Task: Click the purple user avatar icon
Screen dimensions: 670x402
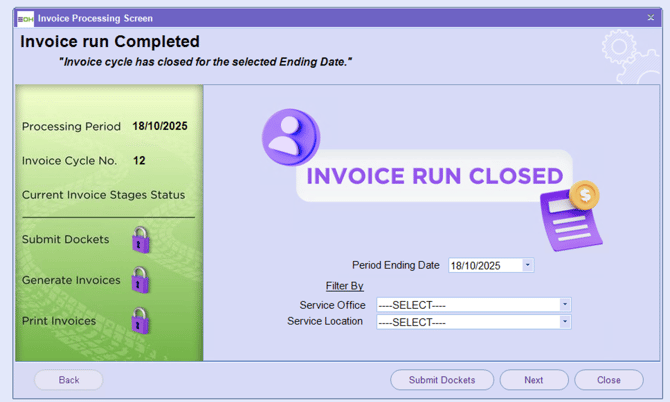Action: click(x=290, y=137)
